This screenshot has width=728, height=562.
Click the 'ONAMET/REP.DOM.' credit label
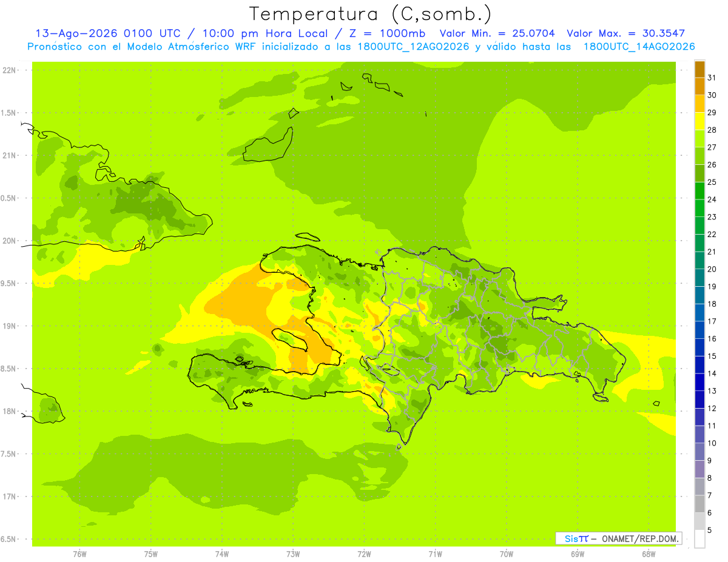pos(641,538)
